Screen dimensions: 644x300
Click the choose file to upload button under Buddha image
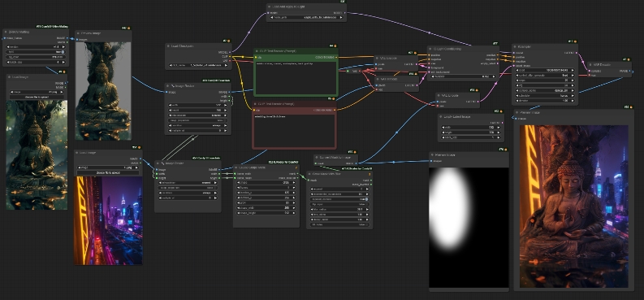pyautogui.click(x=37, y=98)
